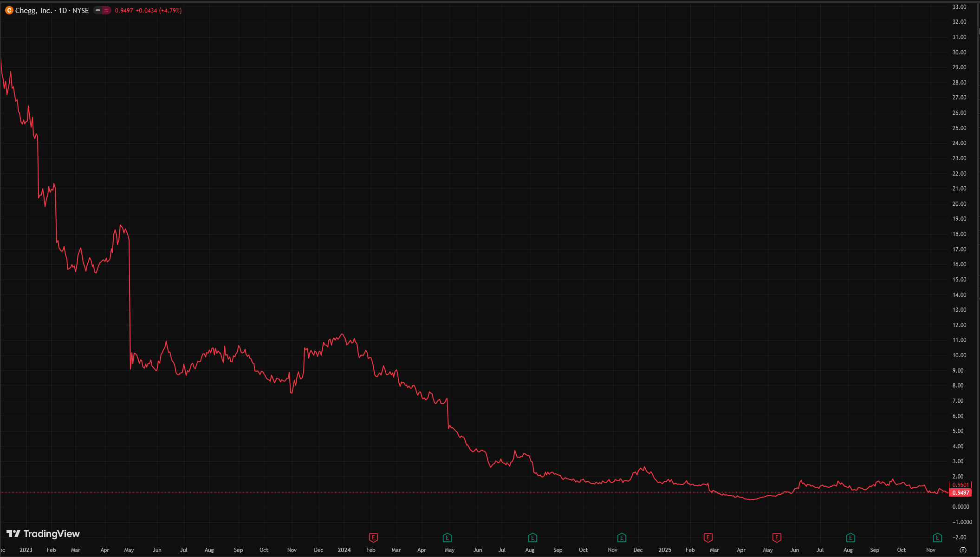Click the 33.00 value atop the price scale
Image resolution: width=980 pixels, height=557 pixels.
(959, 7)
